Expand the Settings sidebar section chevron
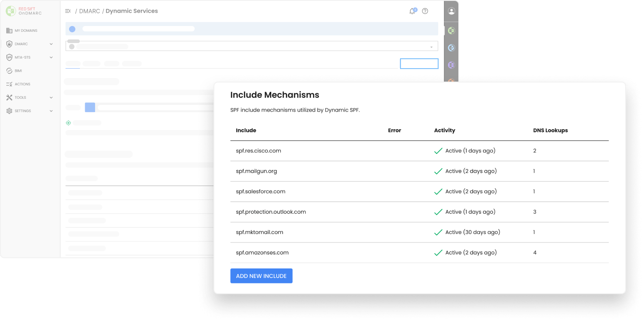This screenshot has height=321, width=644. click(x=51, y=111)
